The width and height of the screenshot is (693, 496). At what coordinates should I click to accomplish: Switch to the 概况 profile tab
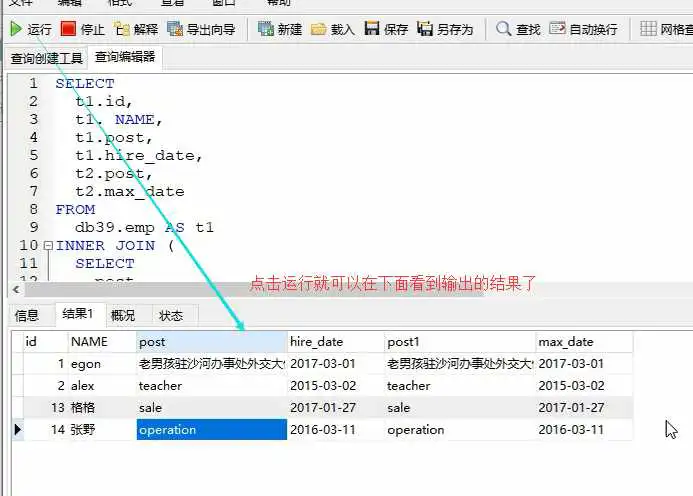click(x=123, y=315)
